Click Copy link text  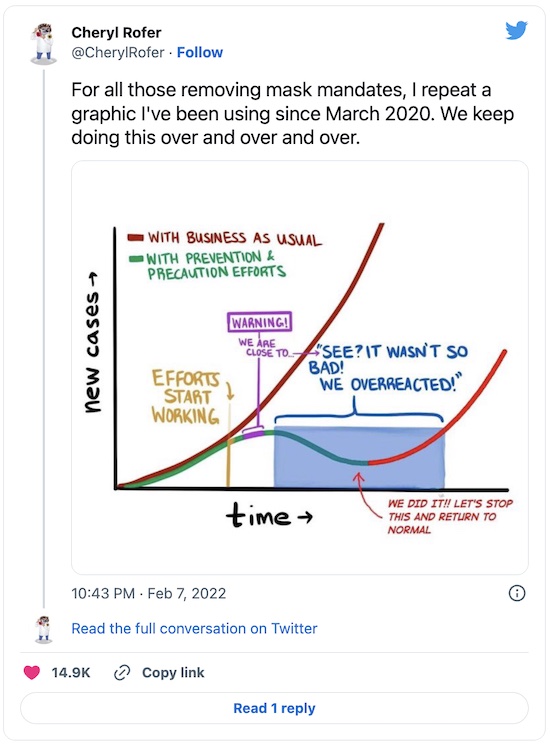[173, 672]
